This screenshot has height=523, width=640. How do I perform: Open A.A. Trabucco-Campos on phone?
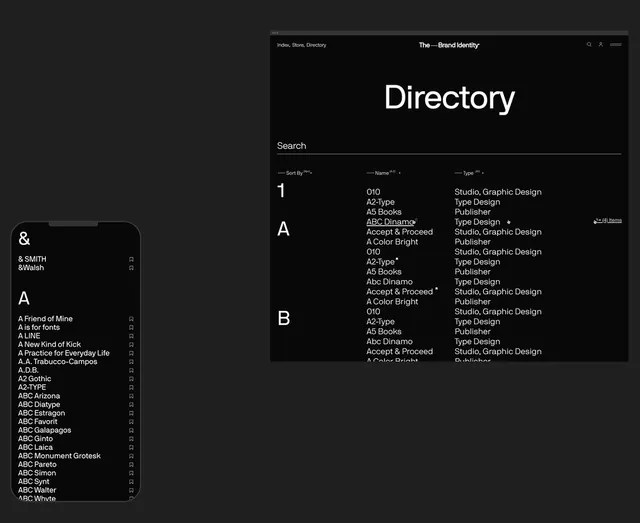(58, 362)
